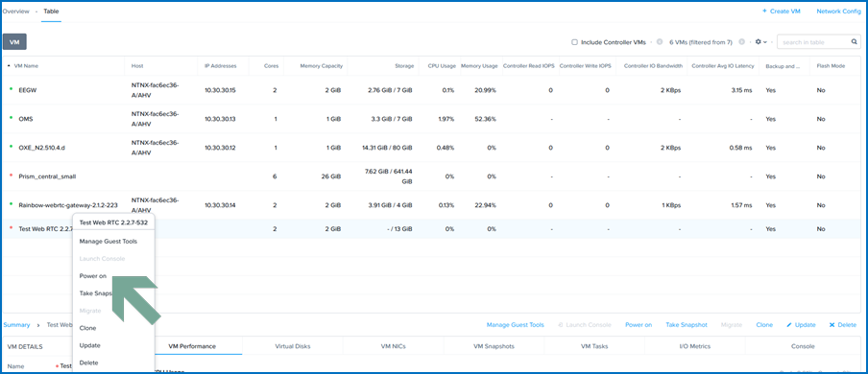868x374 pixels.
Task: Choose Manage Guest Tools in context menu
Action: pyautogui.click(x=108, y=242)
